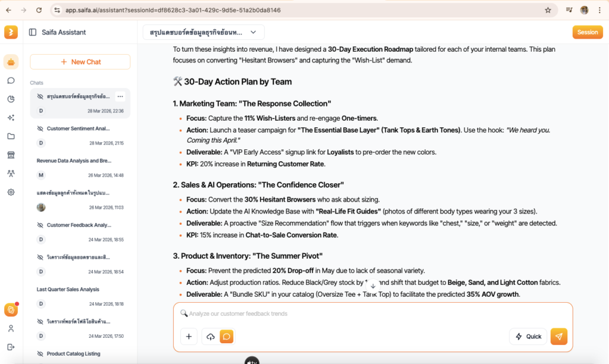Click the orange notification icon with red dot
This screenshot has width=609, height=364.
pyautogui.click(x=11, y=310)
